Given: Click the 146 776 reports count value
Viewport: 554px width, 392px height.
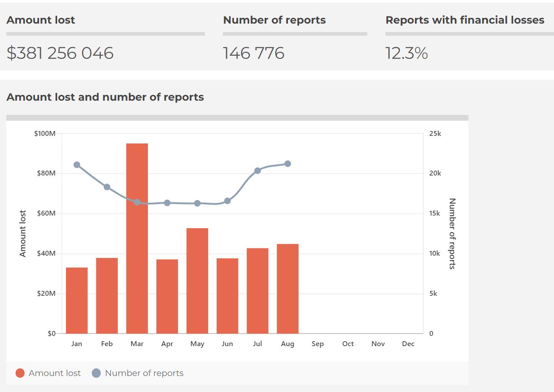Looking at the screenshot, I should [254, 53].
